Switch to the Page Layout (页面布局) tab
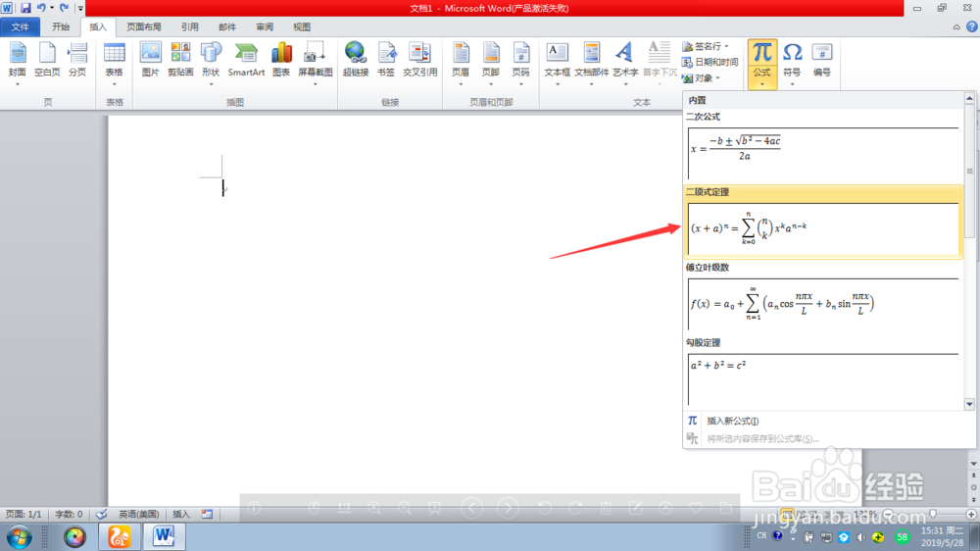Image resolution: width=980 pixels, height=551 pixels. tap(144, 26)
